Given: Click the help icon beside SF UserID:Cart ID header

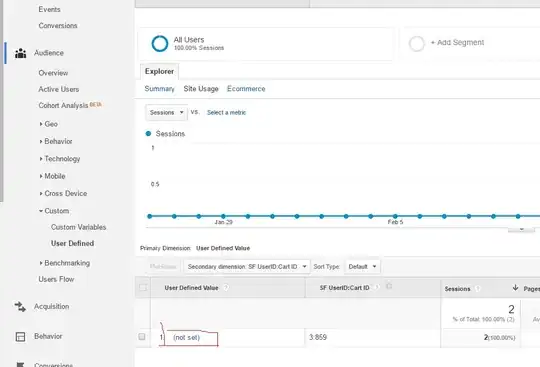Looking at the screenshot, I should pos(377,287).
